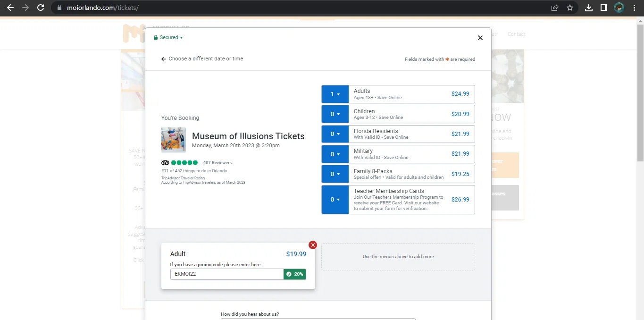Viewport: 644px width, 320px height.
Task: Click the Adults $24.99 price
Action: (x=460, y=94)
